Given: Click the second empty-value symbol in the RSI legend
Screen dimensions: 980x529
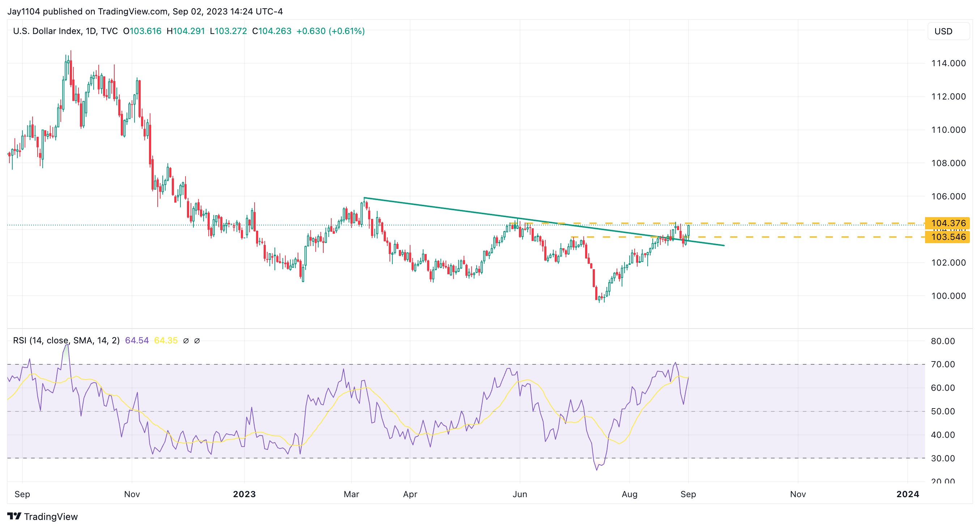Looking at the screenshot, I should coord(197,340).
